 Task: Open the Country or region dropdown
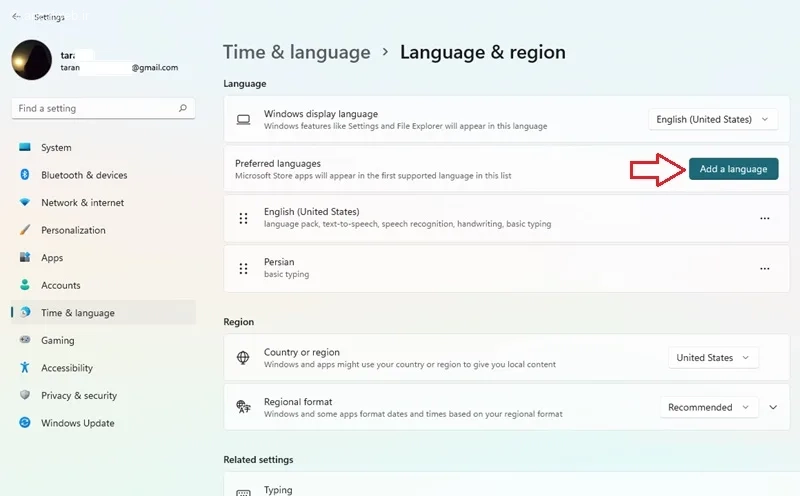click(713, 358)
